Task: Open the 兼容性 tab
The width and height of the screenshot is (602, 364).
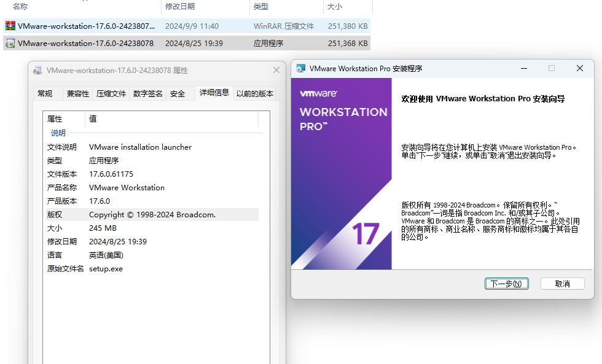Action: click(x=78, y=94)
